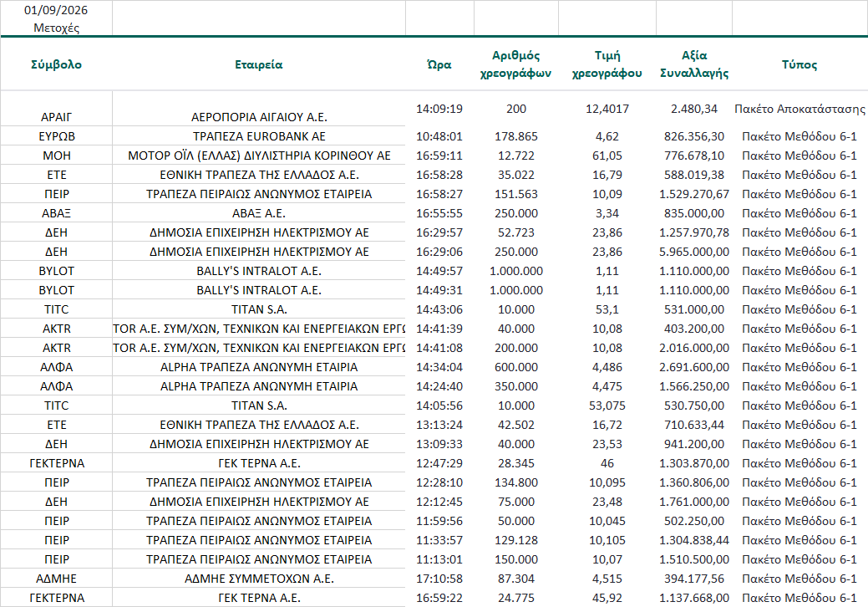
Task: Click the ΑΒΑΞ Α.Ε. company cell
Action: point(259,213)
